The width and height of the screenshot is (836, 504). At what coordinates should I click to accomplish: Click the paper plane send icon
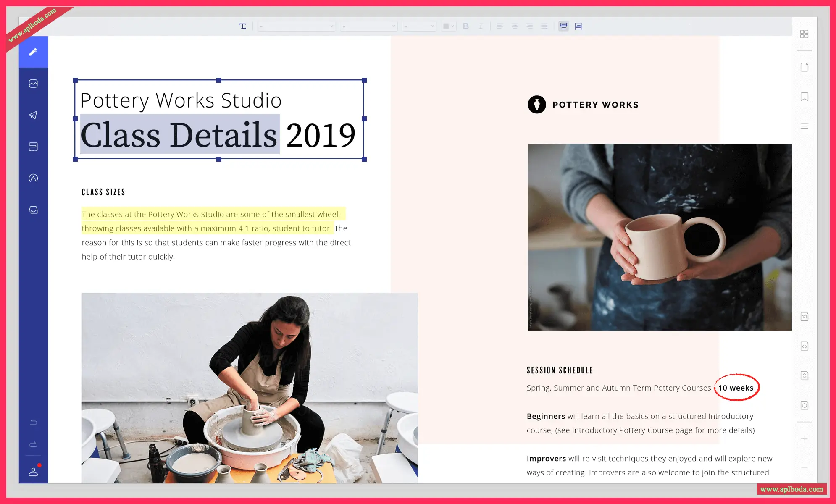(33, 115)
